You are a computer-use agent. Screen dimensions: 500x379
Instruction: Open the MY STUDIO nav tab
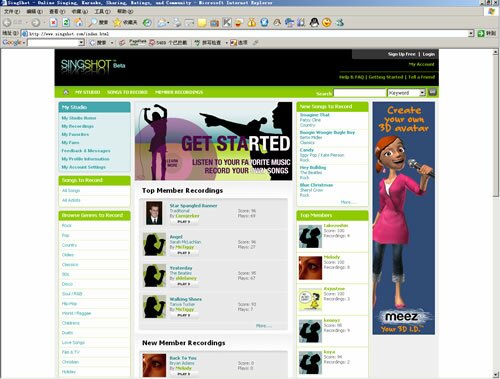coord(87,92)
